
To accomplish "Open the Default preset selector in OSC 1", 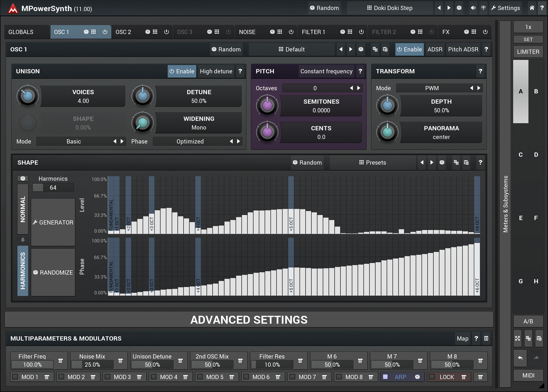I will 292,49.
